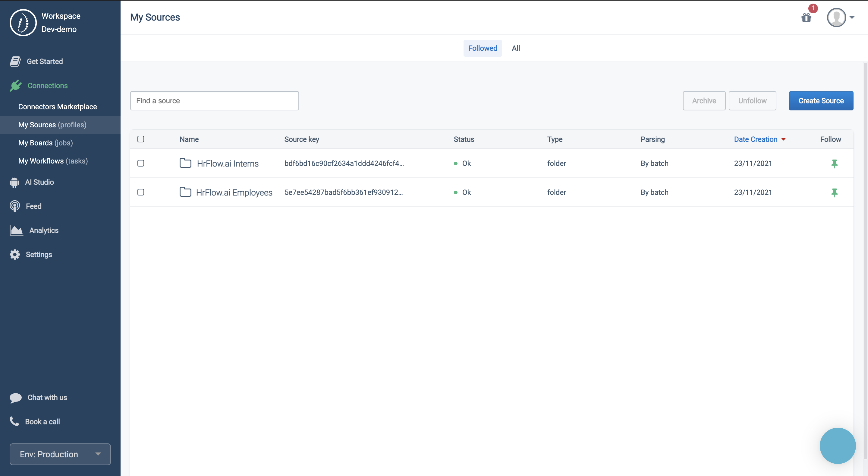Click the Status column header
This screenshot has height=476, width=868.
pyautogui.click(x=464, y=139)
